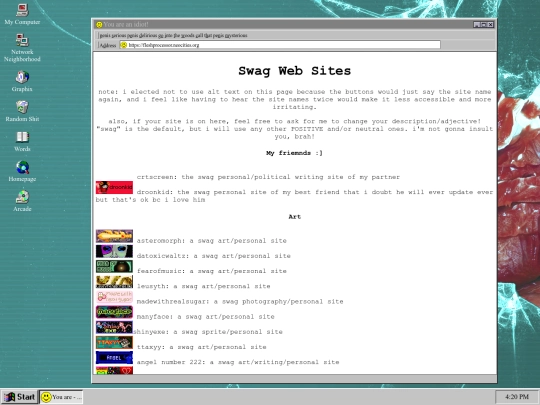Click the 'Art' section heading
Image resolution: width=540 pixels, height=405 pixels.
point(294,217)
